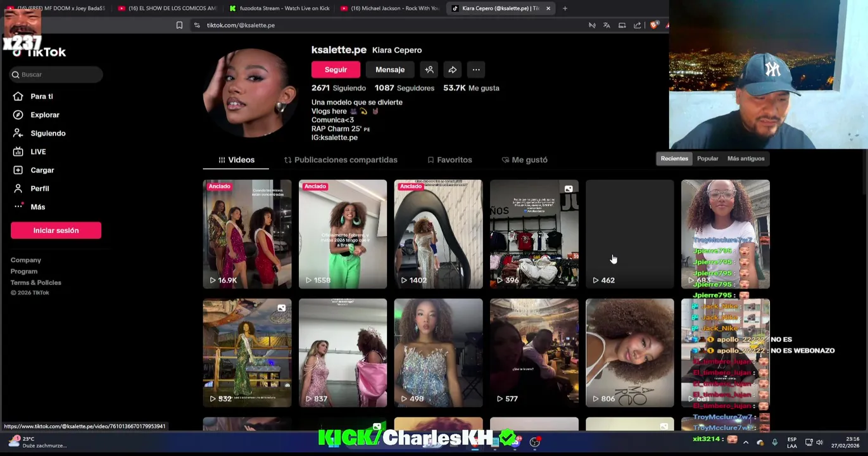Click the browser share icon in address bar

click(x=637, y=25)
